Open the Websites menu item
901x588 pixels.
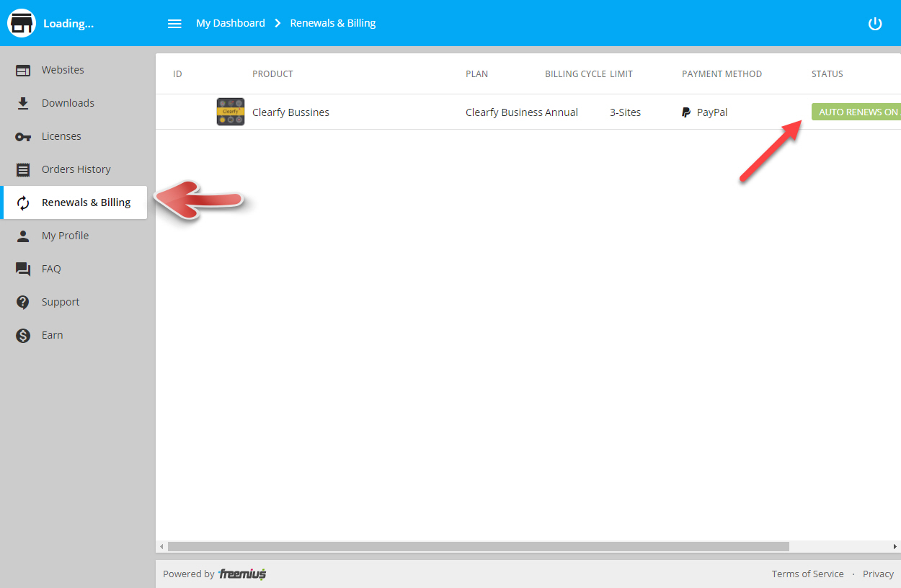click(74, 70)
